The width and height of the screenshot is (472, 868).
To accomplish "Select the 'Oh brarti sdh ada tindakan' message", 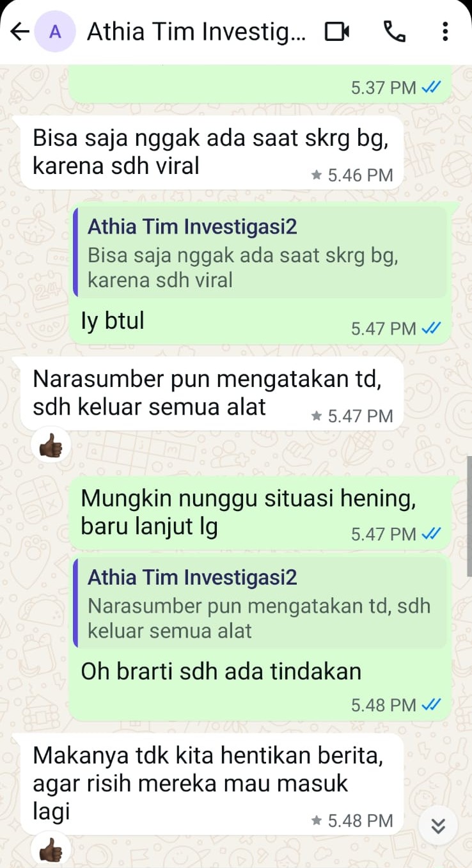I will pos(260,636).
